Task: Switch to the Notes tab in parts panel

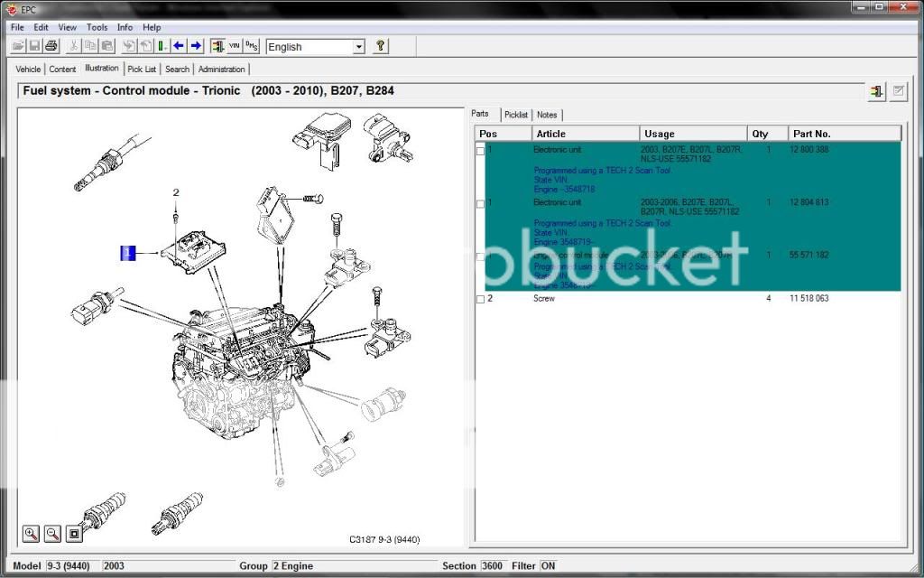Action: pyautogui.click(x=547, y=115)
